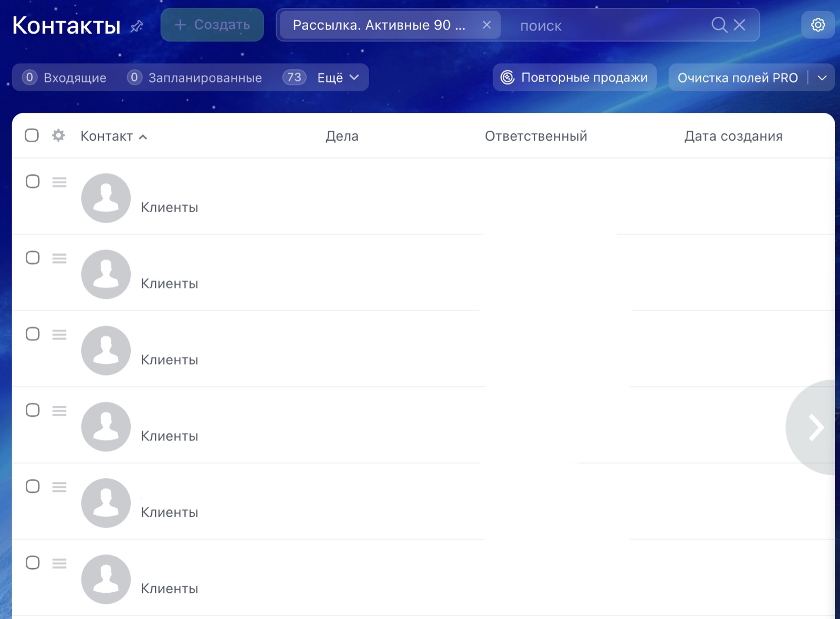The image size is (840, 619).
Task: Clear the search with X icon
Action: 739,25
